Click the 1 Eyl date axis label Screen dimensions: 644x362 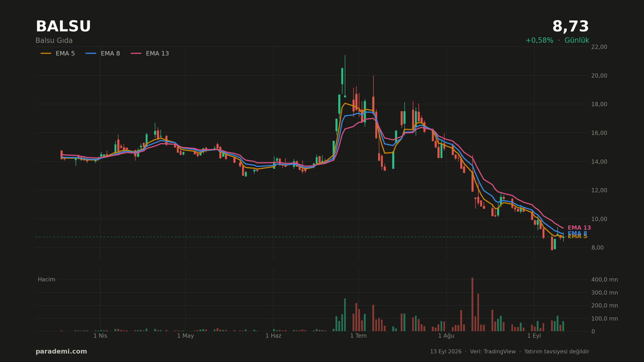[x=534, y=336]
